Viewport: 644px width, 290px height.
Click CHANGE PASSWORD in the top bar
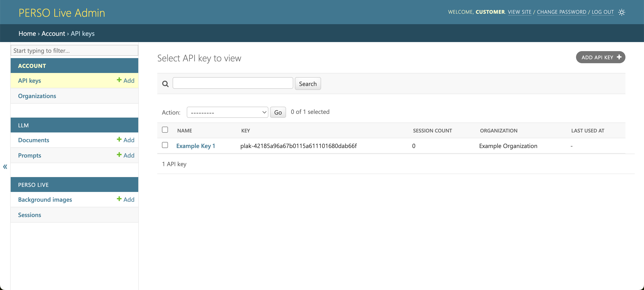coord(562,12)
